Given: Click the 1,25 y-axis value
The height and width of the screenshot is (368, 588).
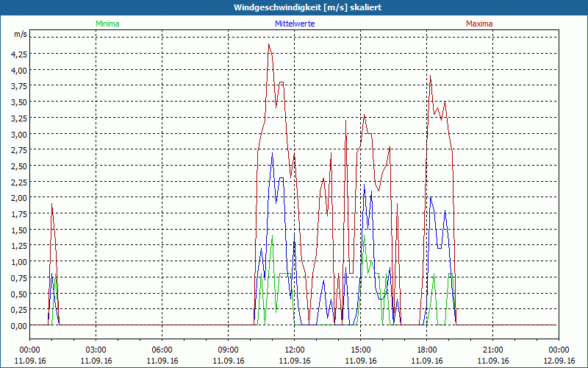Looking at the screenshot, I should 19,246.
